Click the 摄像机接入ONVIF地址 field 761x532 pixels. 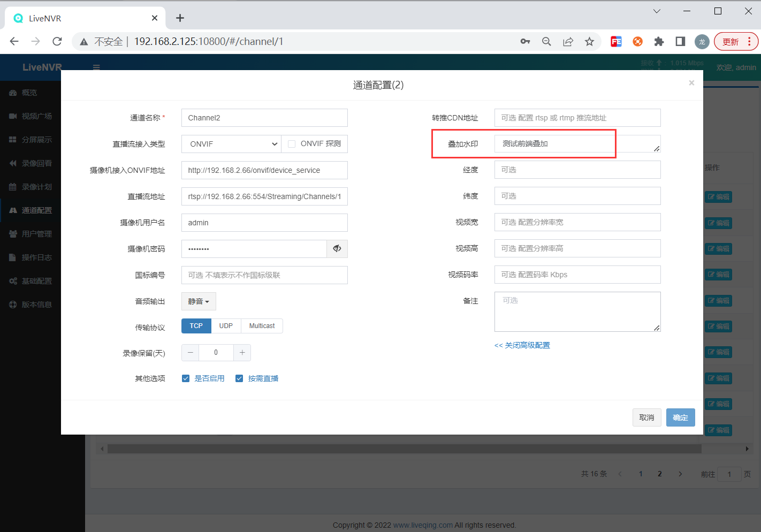(264, 170)
